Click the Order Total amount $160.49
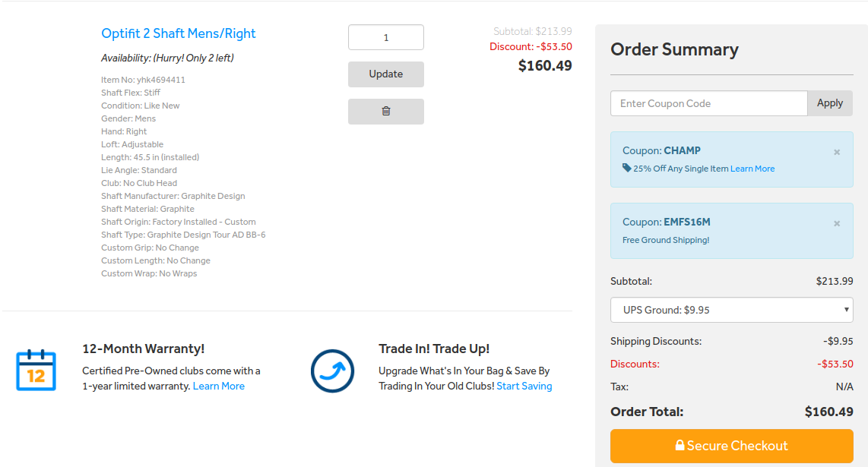868x467 pixels. (828, 412)
